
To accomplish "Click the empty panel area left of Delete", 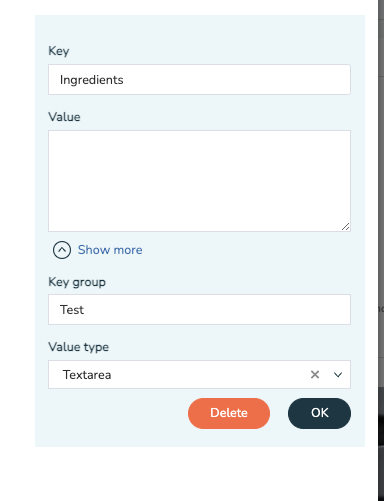I will pyautogui.click(x=113, y=413).
